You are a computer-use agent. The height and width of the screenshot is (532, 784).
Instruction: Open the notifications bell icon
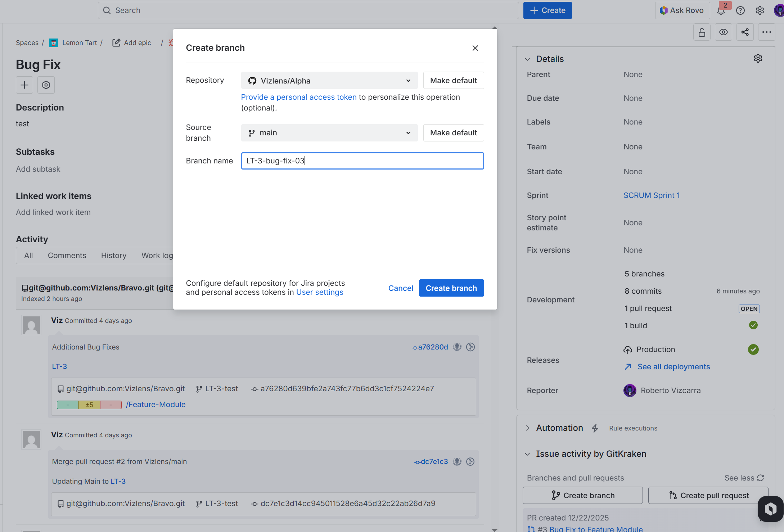pyautogui.click(x=721, y=11)
